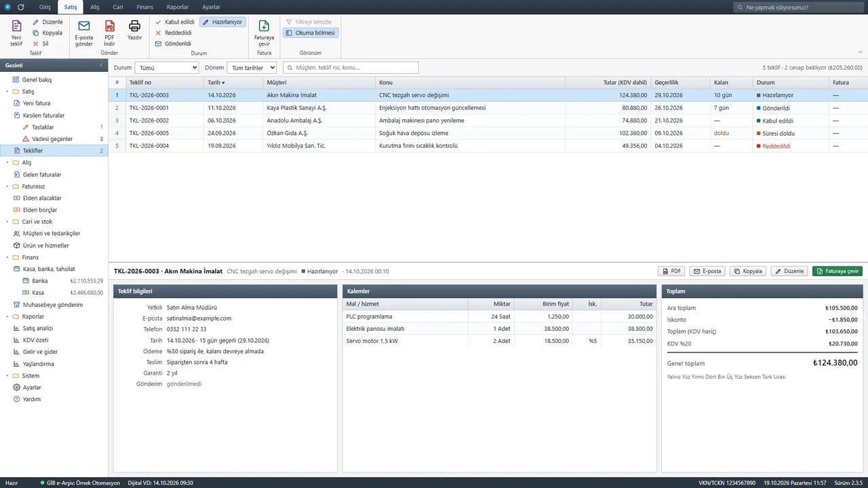Switch to the Alış tab
This screenshot has height=488, width=868.
click(95, 7)
